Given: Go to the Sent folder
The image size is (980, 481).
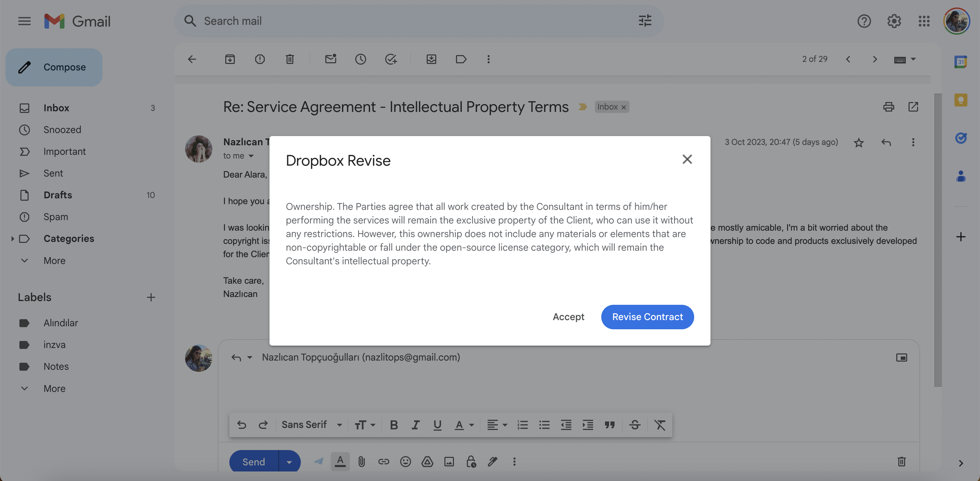Looking at the screenshot, I should tap(53, 173).
